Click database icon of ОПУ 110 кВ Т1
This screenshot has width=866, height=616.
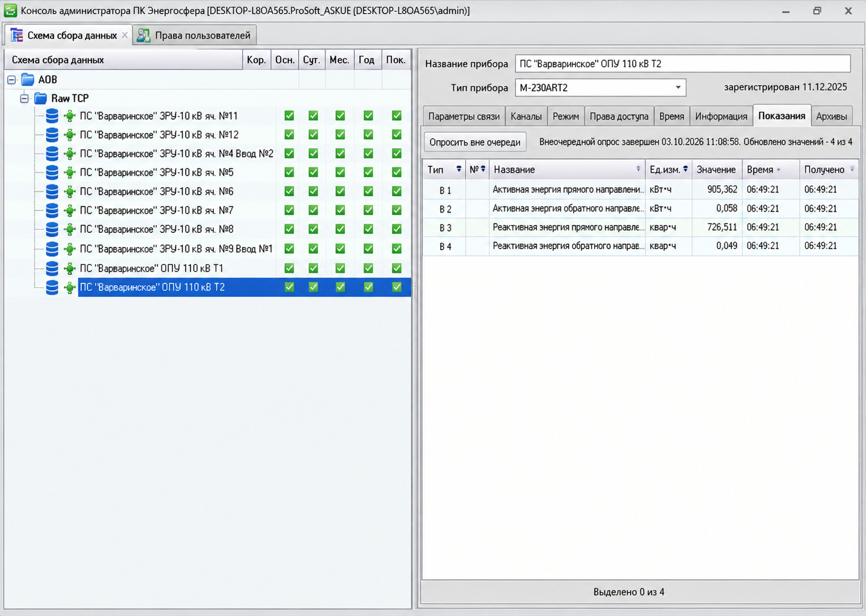pos(52,268)
